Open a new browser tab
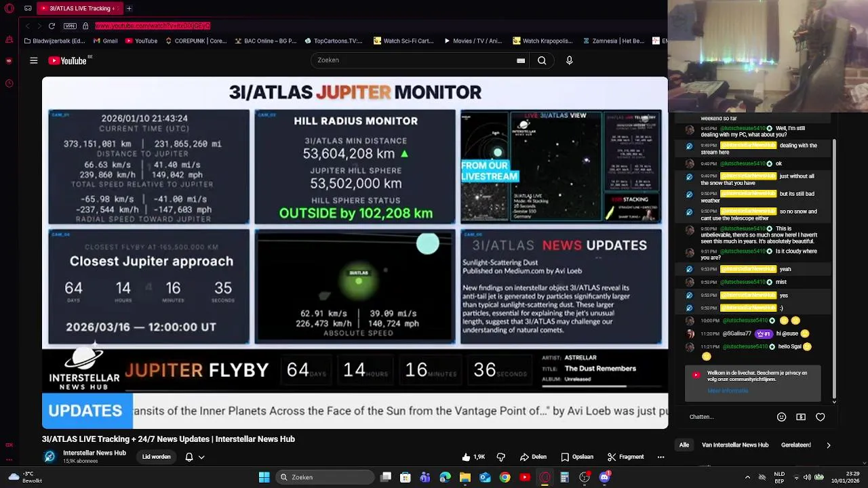The image size is (868, 488). coord(129,8)
